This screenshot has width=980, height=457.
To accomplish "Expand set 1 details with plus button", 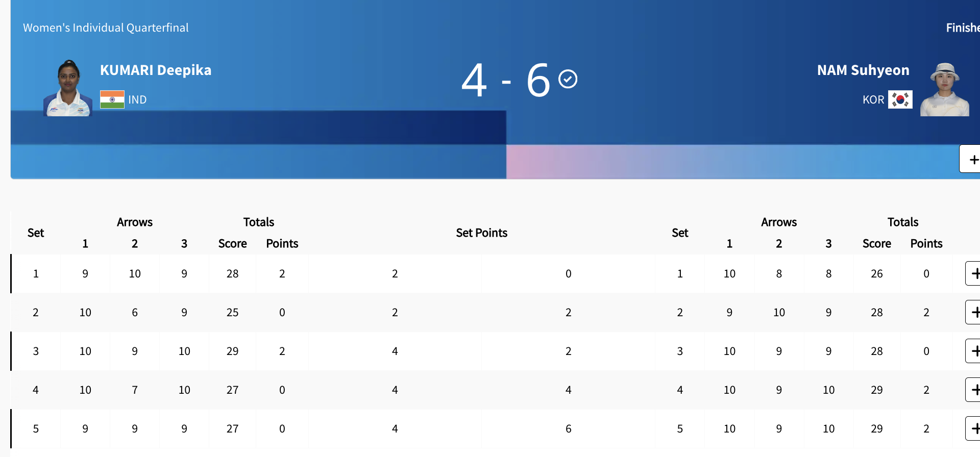I will click(x=974, y=273).
